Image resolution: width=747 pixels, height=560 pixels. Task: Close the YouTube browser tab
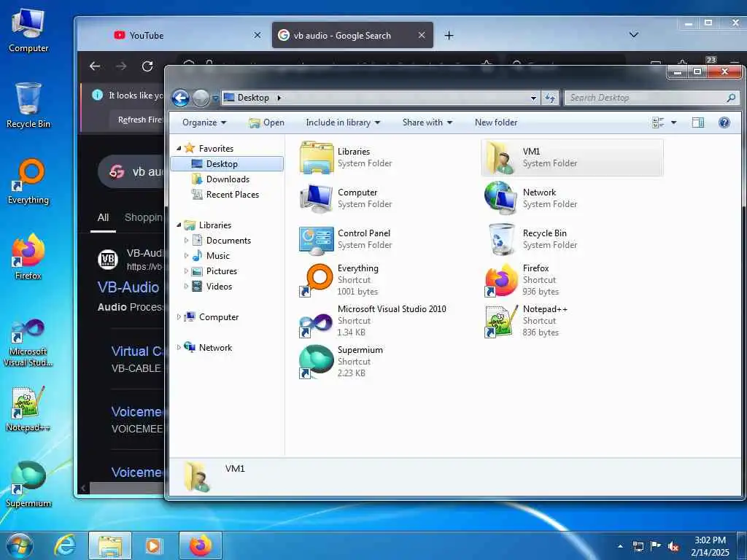click(x=258, y=35)
